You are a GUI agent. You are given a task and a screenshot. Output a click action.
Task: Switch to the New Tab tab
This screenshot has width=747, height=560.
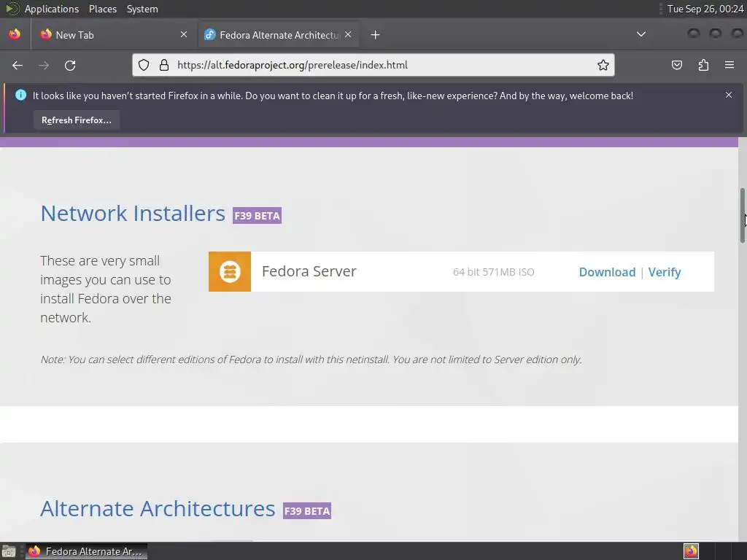(115, 35)
